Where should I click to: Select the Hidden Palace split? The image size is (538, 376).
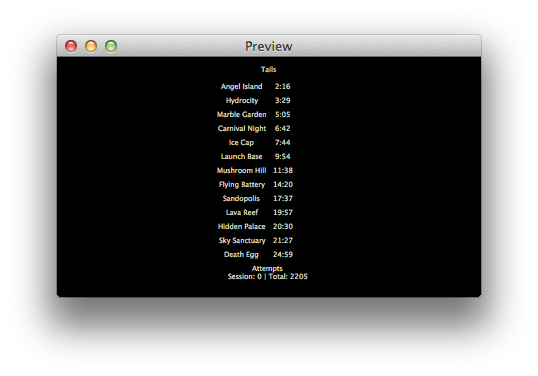255,226
